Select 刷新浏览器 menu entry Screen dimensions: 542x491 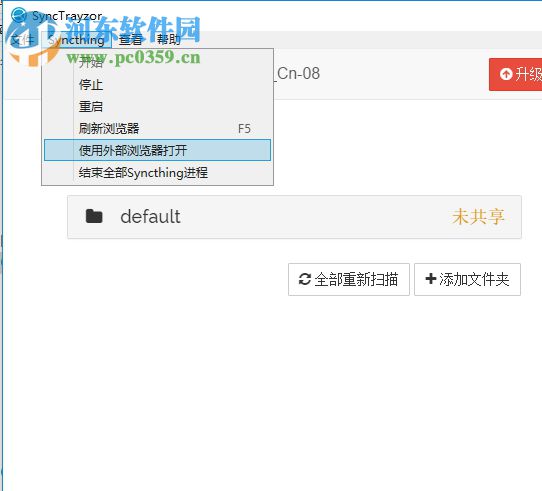157,128
